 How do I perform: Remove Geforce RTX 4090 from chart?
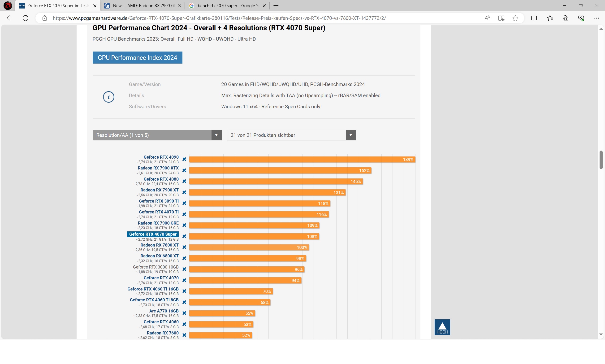184,160
